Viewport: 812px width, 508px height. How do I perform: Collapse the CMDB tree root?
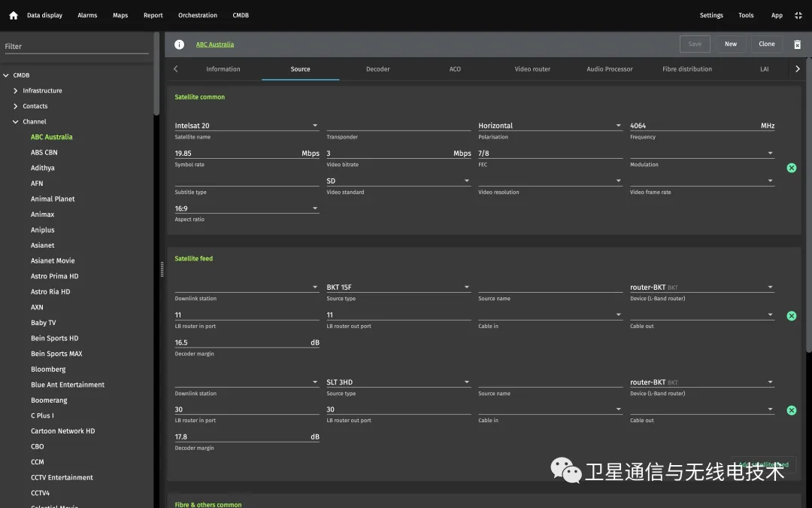6,75
